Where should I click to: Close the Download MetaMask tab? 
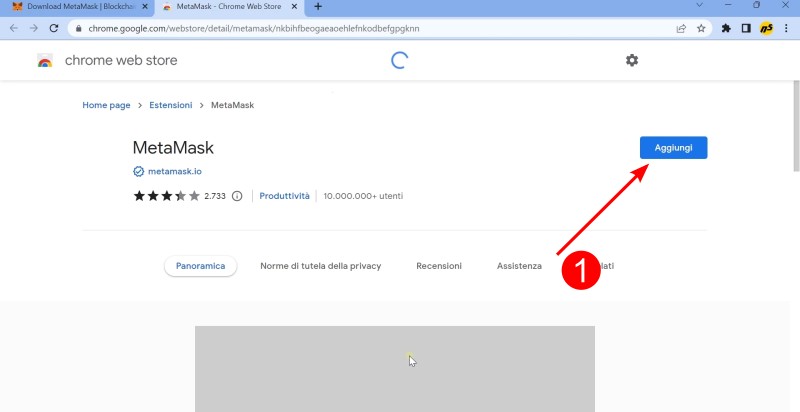(144, 7)
